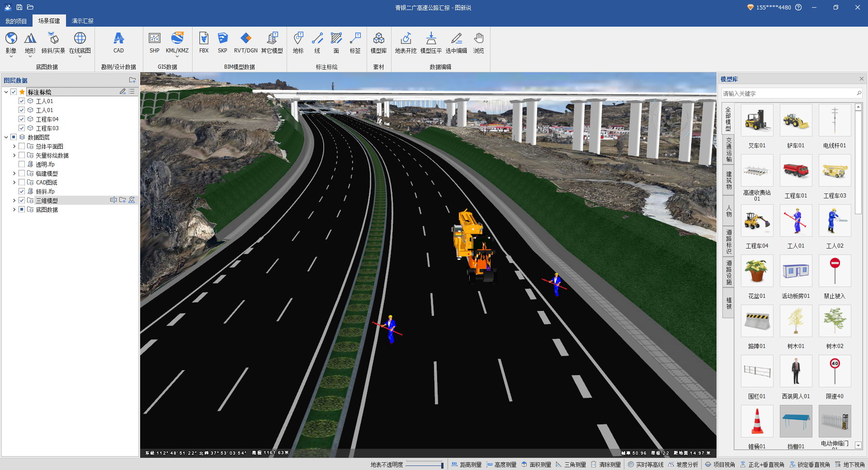
Task: Open the FBX model import tool
Action: tap(204, 42)
